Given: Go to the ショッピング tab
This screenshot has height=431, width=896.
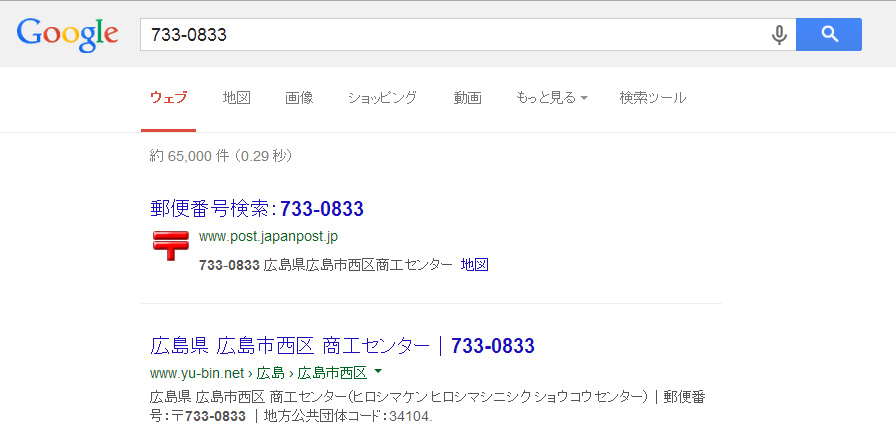Looking at the screenshot, I should click(383, 98).
